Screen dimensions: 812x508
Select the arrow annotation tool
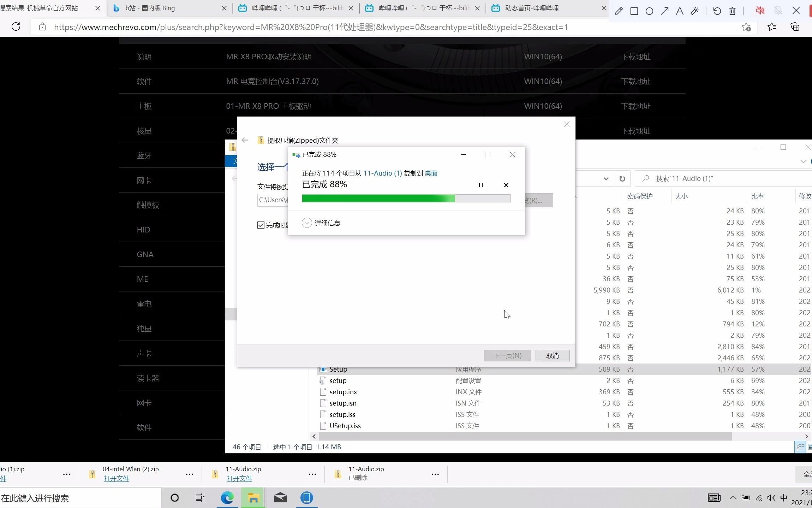(664, 11)
